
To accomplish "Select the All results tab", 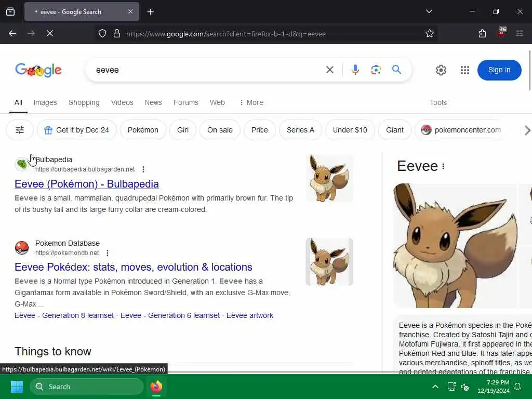I will (x=18, y=102).
